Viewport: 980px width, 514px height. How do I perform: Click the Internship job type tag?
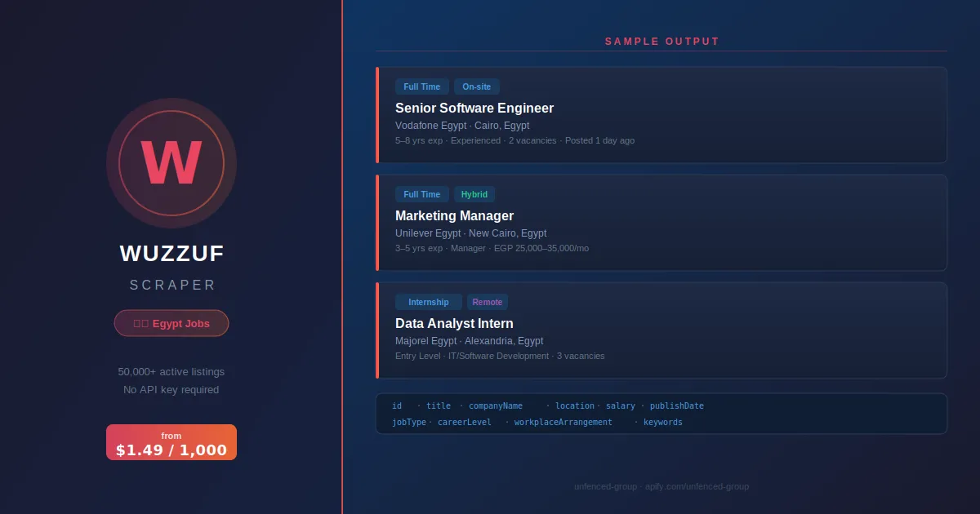pyautogui.click(x=428, y=302)
